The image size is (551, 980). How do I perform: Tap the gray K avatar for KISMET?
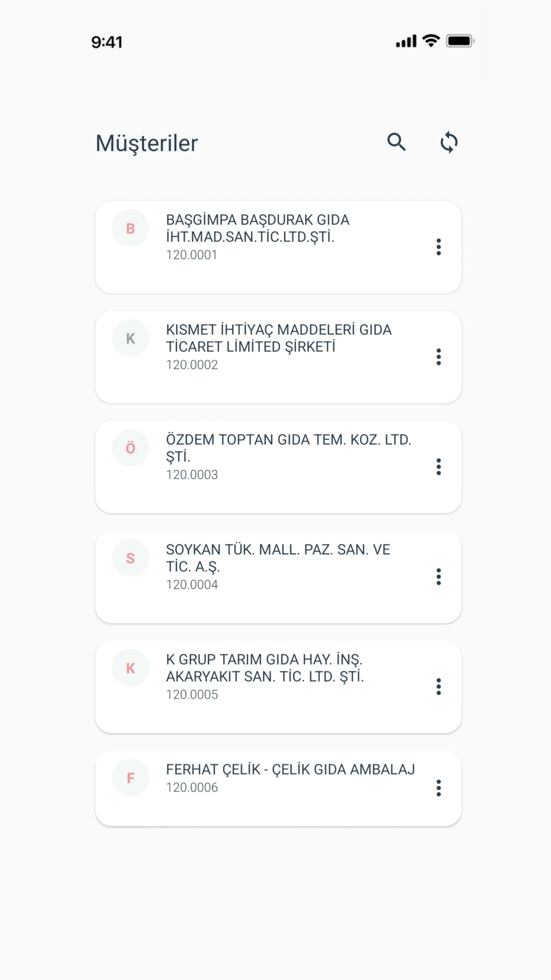click(130, 338)
